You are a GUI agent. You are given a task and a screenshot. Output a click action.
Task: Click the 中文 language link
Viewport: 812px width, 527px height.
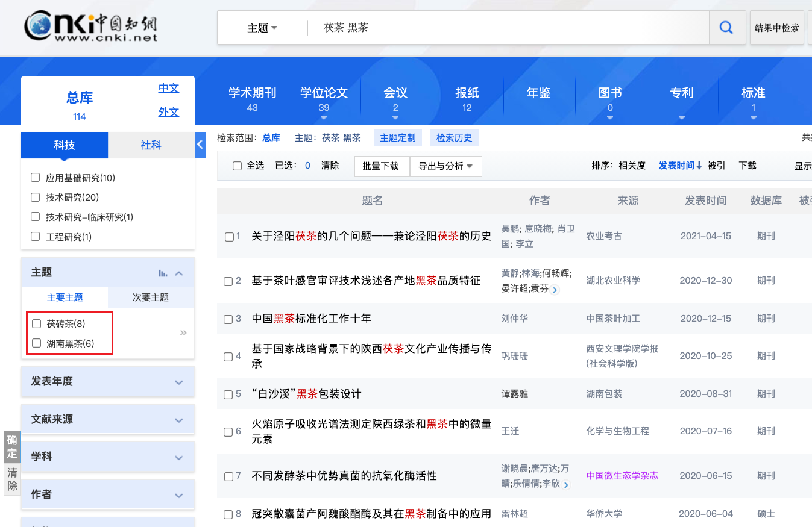[x=169, y=88]
